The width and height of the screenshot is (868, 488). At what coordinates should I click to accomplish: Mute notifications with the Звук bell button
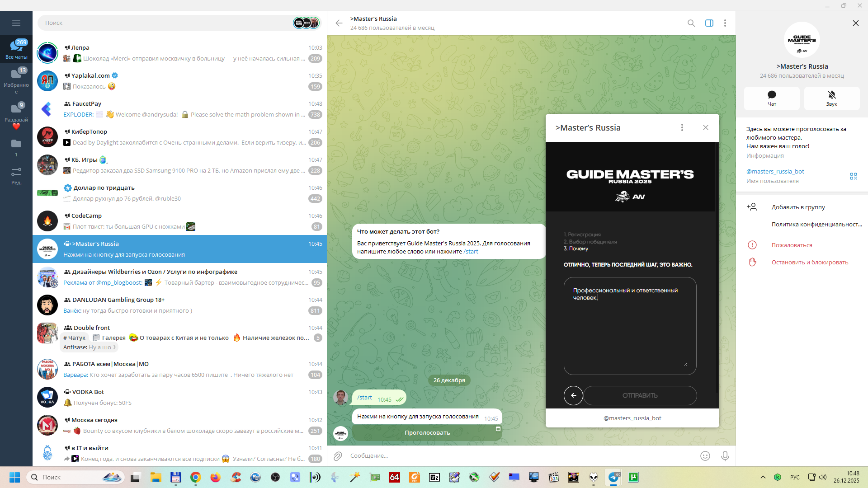coord(831,98)
